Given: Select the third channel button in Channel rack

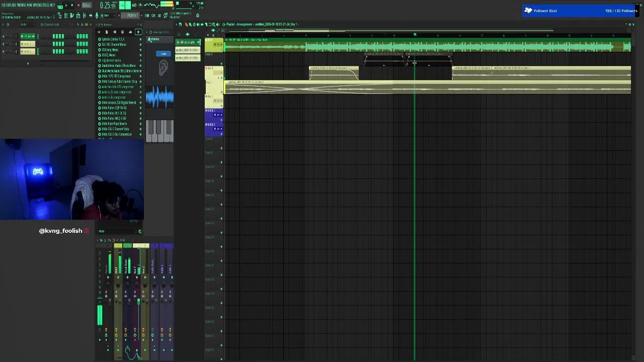Looking at the screenshot, I should 28,51.
